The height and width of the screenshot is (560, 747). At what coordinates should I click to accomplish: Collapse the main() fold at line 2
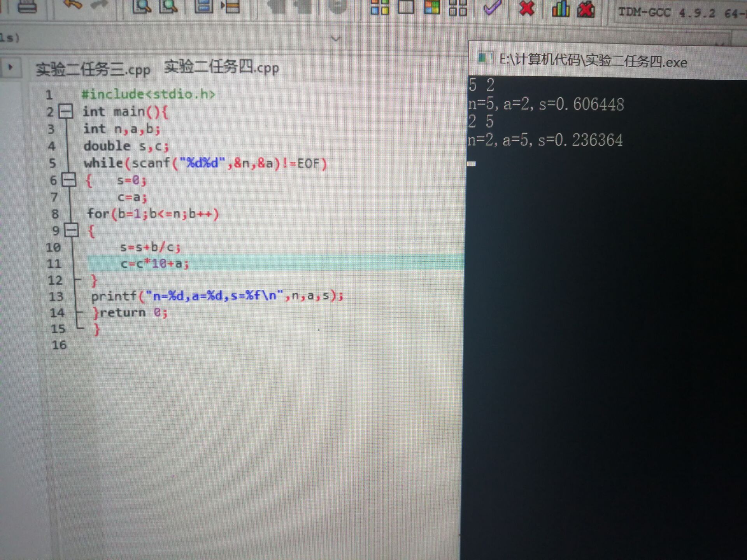[x=65, y=112]
